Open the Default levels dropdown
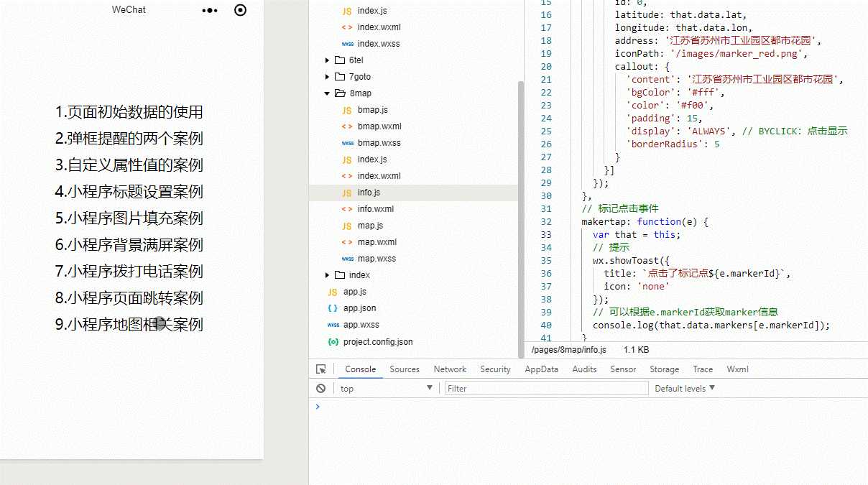Image resolution: width=868 pixels, height=485 pixels. (x=685, y=388)
